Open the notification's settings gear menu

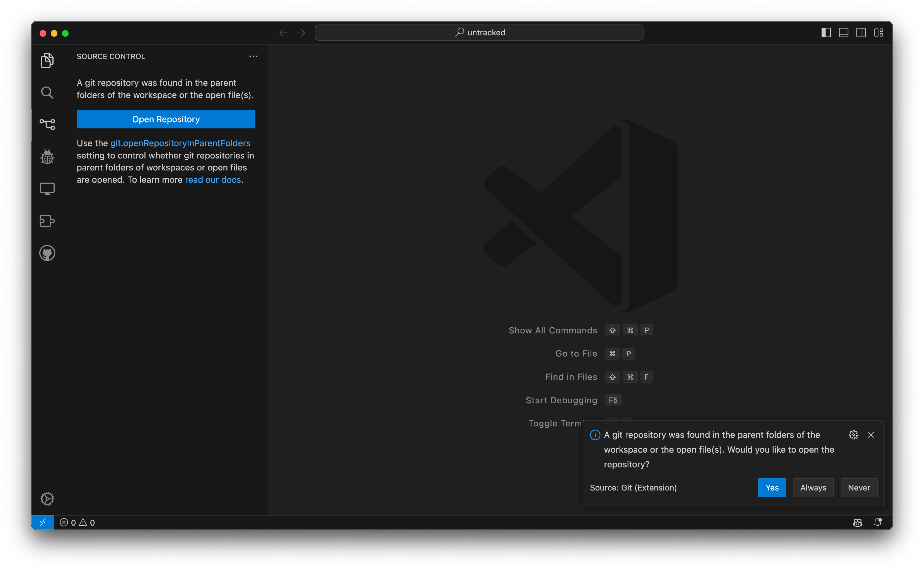[x=854, y=435]
